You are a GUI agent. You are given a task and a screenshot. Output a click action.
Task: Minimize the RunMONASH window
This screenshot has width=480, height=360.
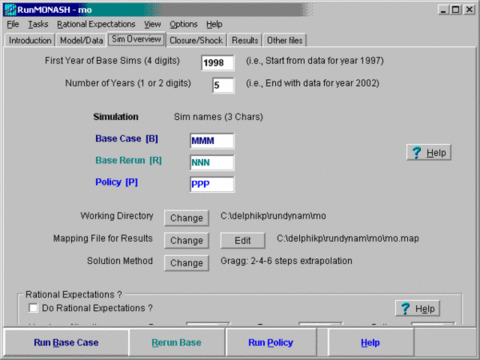[443, 10]
